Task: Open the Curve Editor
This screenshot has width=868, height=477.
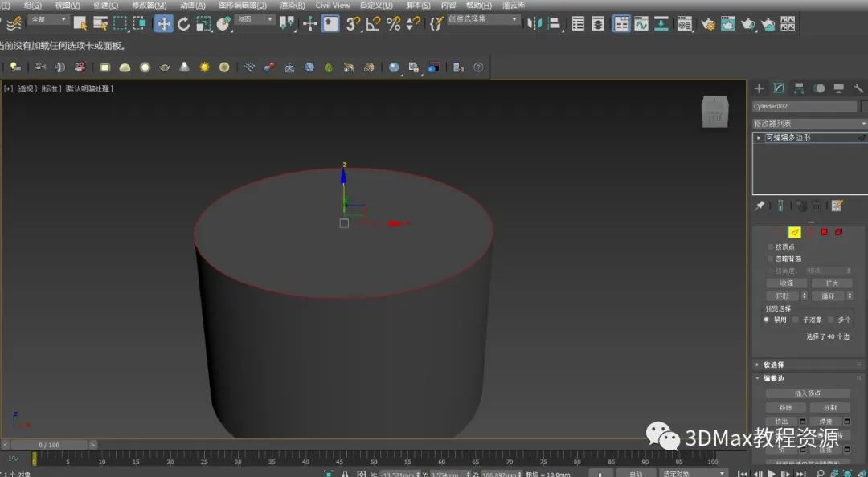Action: pyautogui.click(x=641, y=24)
